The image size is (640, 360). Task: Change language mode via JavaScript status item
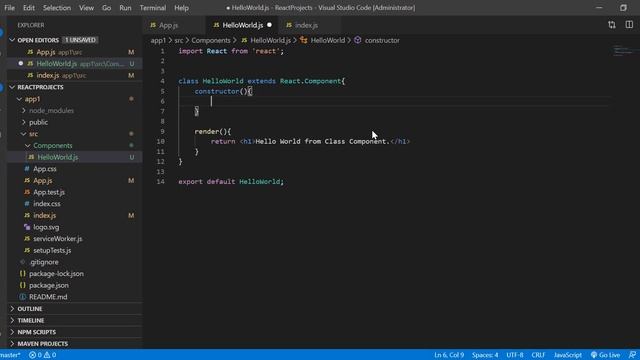[x=567, y=355]
